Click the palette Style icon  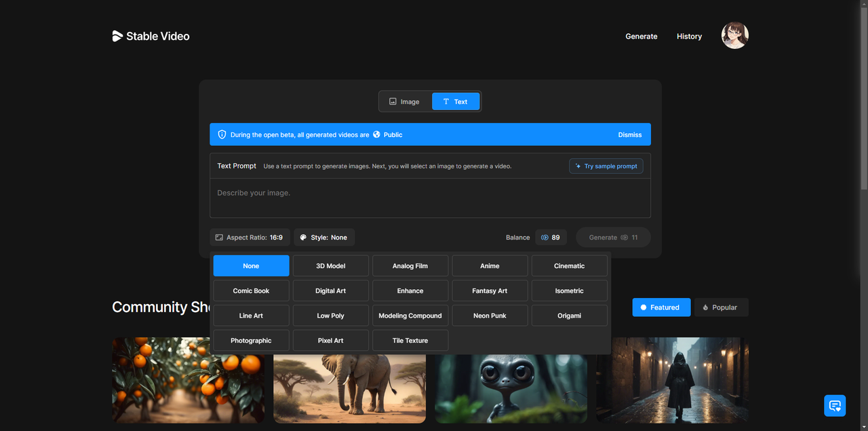[303, 238]
